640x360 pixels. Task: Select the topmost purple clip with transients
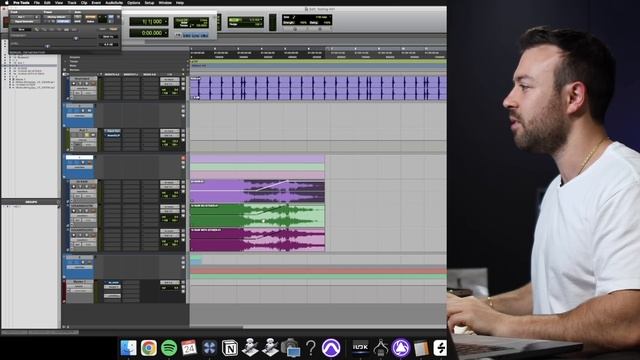(318, 88)
